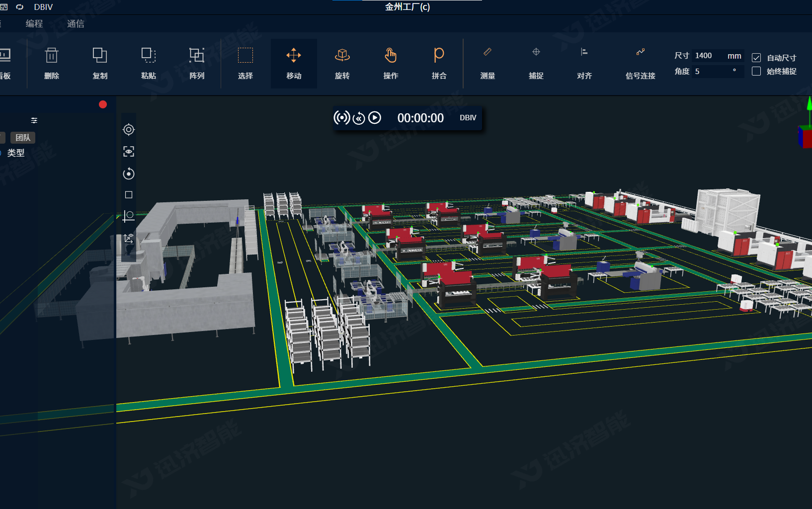Click the DBIV label in playback bar
This screenshot has height=509, width=812.
[468, 118]
